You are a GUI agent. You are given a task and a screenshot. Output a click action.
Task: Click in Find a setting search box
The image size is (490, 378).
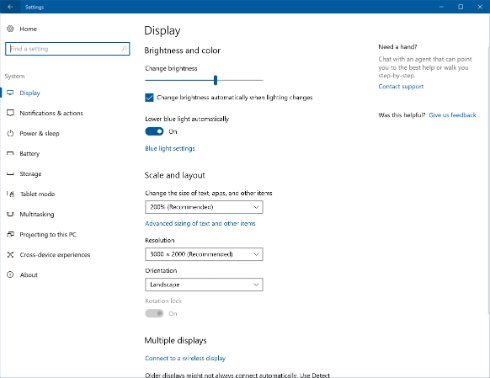pos(68,49)
